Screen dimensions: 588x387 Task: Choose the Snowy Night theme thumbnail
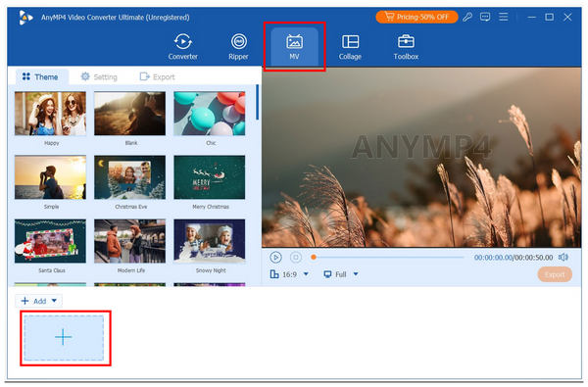[210, 241]
